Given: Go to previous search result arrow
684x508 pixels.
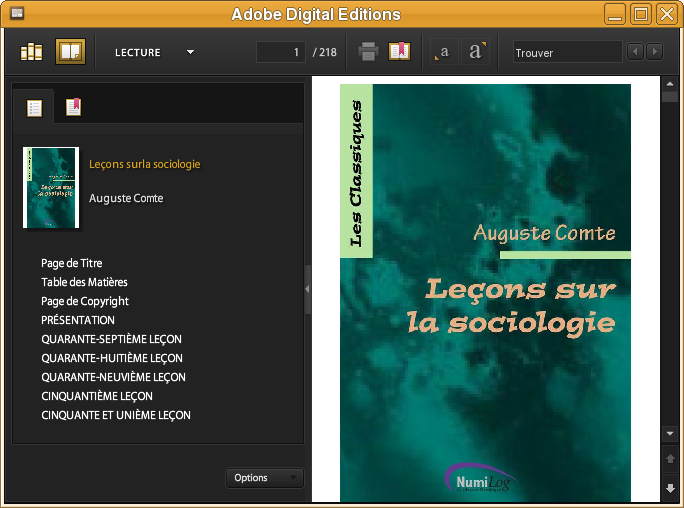Looking at the screenshot, I should tap(636, 52).
